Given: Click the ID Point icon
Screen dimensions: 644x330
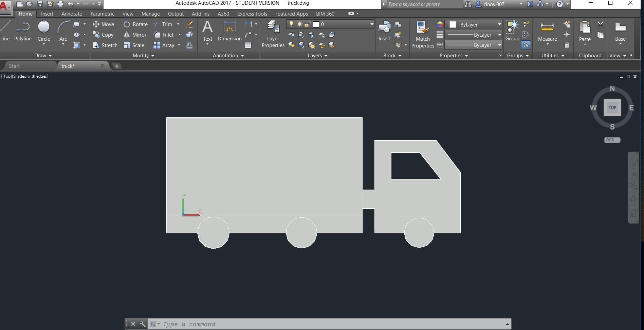Looking at the screenshot, I should point(567,35).
